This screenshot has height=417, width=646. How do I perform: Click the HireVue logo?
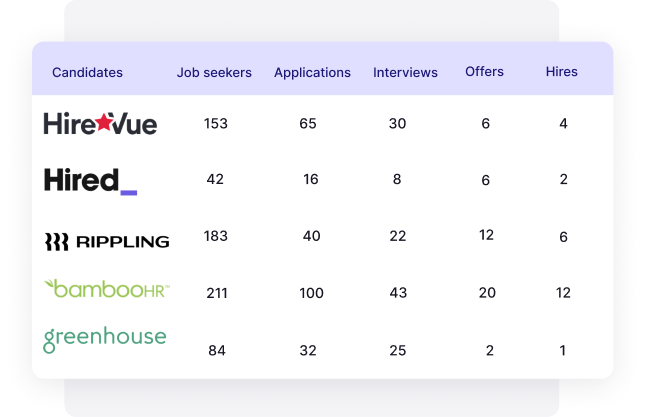100,123
